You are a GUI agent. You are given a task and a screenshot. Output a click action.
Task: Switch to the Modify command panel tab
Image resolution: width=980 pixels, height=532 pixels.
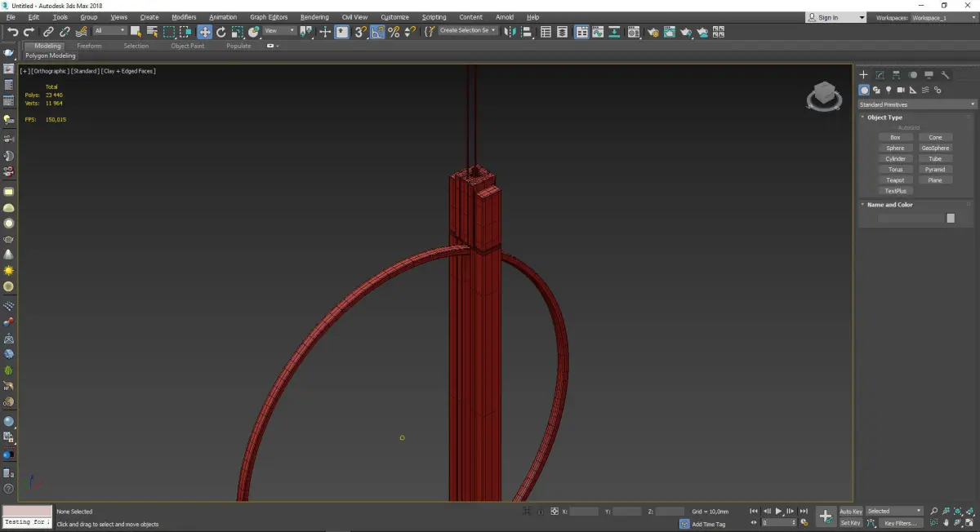coord(880,74)
